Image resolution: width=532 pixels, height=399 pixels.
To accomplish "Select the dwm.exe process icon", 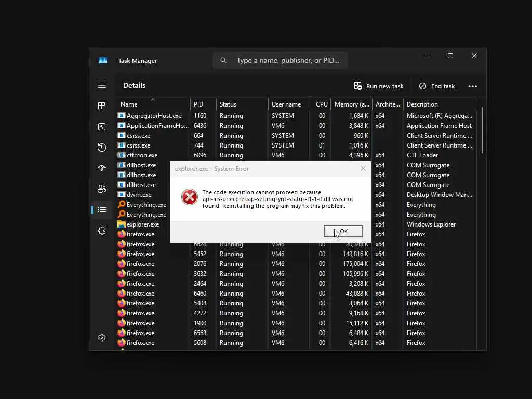I will tap(121, 195).
